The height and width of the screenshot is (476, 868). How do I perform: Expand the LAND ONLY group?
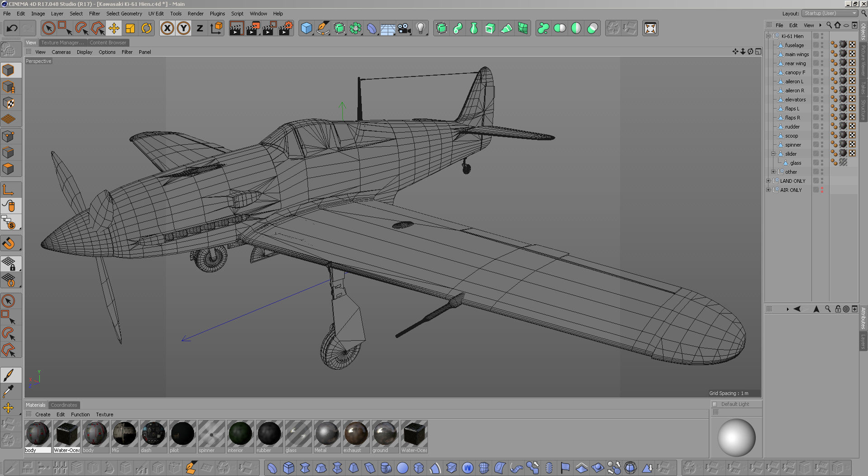(x=768, y=181)
